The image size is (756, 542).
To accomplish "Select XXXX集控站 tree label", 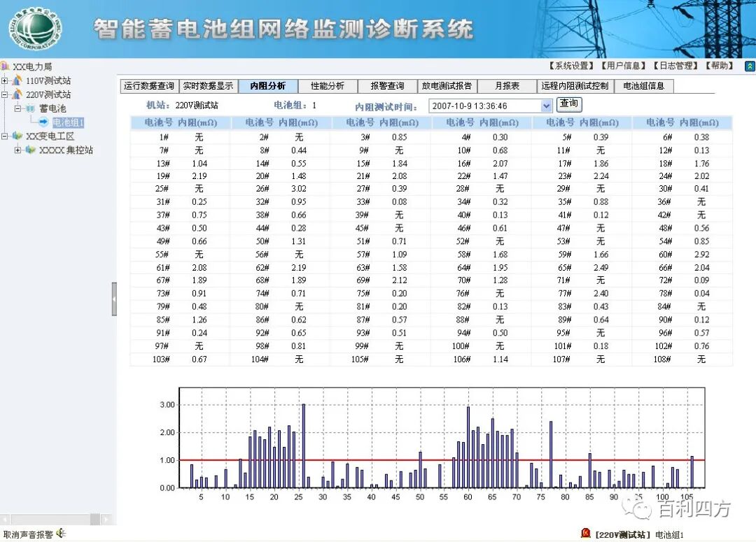I will coord(66,150).
